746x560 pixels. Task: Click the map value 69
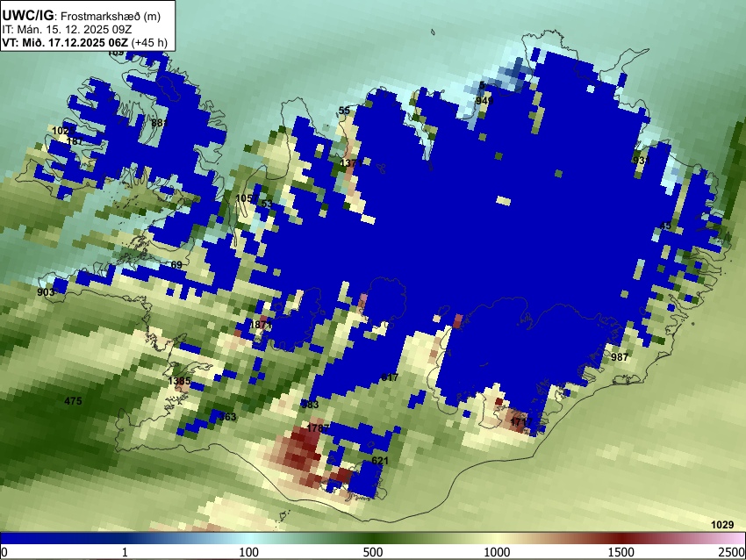pos(176,265)
